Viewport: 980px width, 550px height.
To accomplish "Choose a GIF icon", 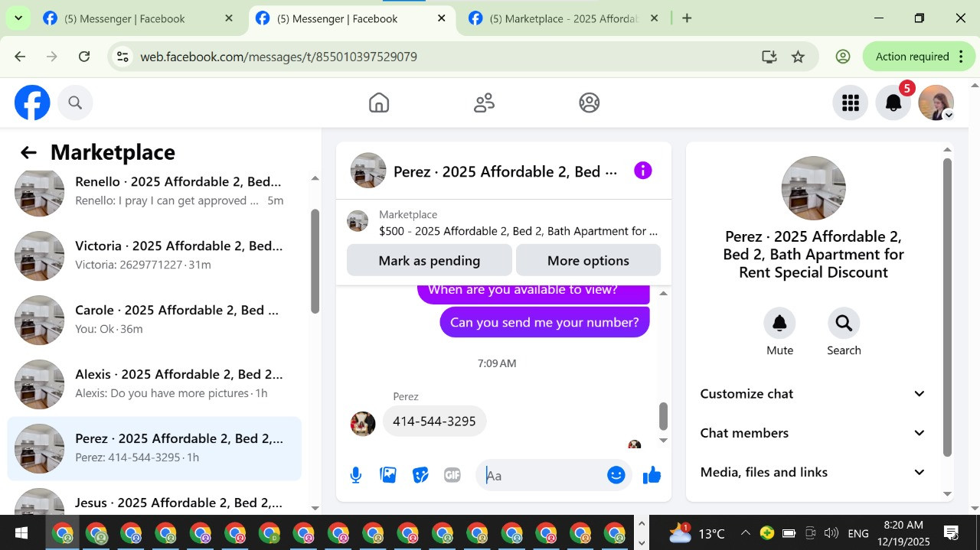I will coord(452,476).
